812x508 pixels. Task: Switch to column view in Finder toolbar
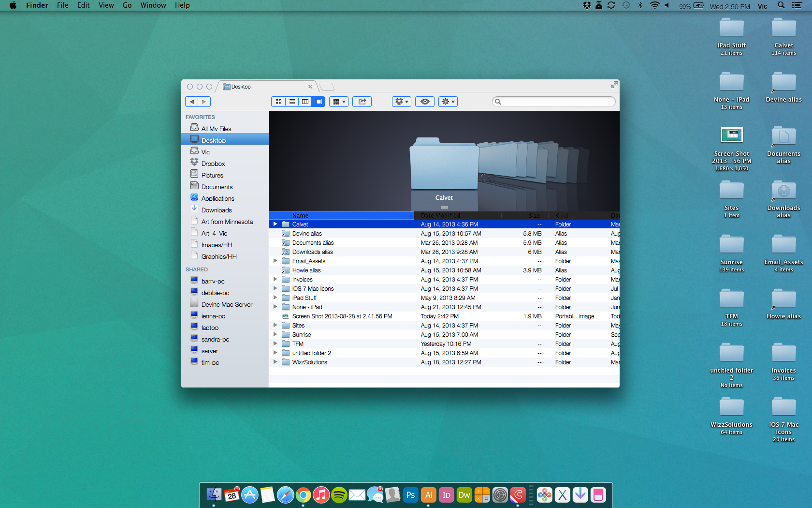click(305, 102)
